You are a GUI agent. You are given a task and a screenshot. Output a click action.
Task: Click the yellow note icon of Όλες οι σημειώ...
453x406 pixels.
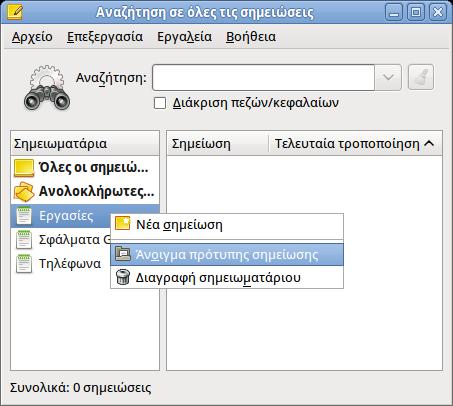tap(24, 168)
